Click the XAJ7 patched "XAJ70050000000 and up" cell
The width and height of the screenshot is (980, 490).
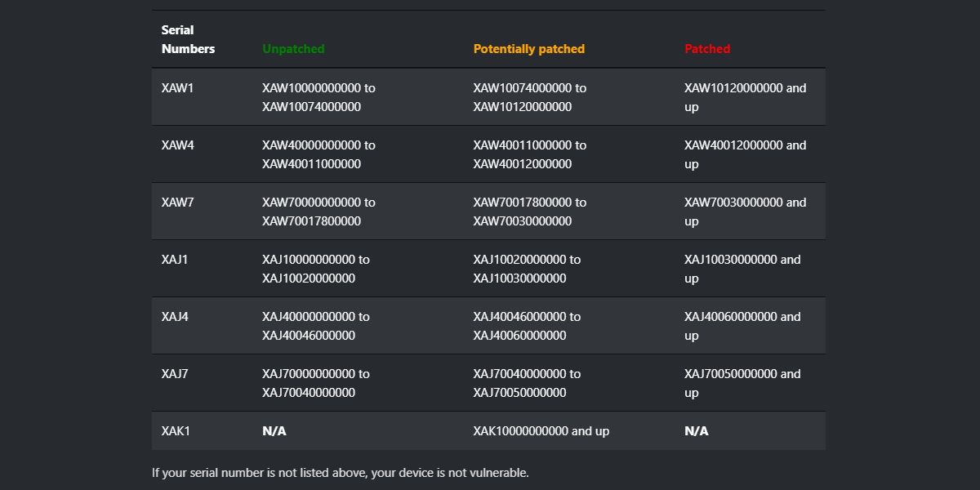(742, 383)
